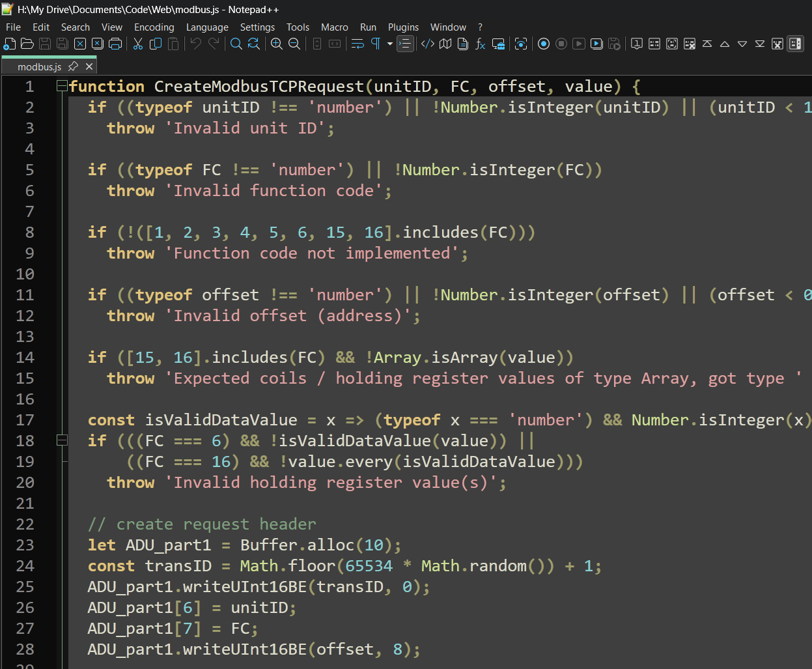Viewport: 812px width, 669px height.
Task: Toggle Word wrap in the toolbar
Action: coord(357,44)
